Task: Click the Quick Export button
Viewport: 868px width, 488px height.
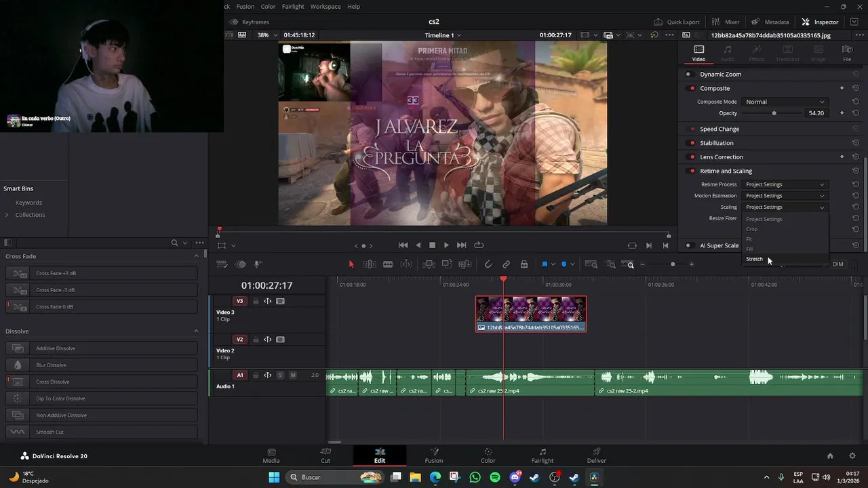Action: [x=676, y=22]
